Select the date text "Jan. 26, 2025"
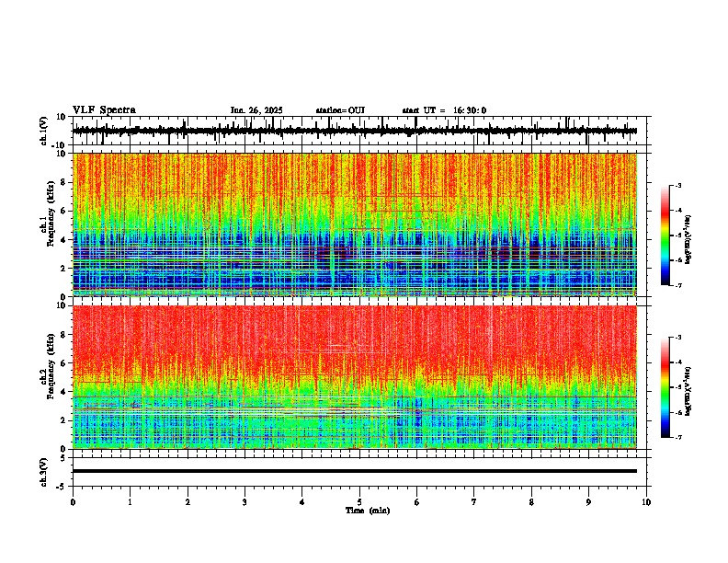Screen dimensions: 728x563 tap(256, 110)
